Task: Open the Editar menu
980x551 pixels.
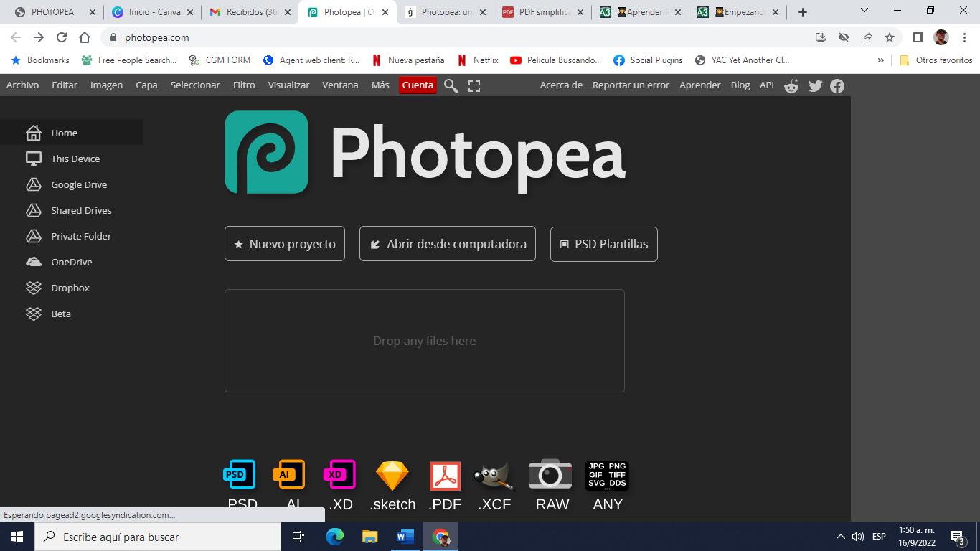Action: [65, 85]
